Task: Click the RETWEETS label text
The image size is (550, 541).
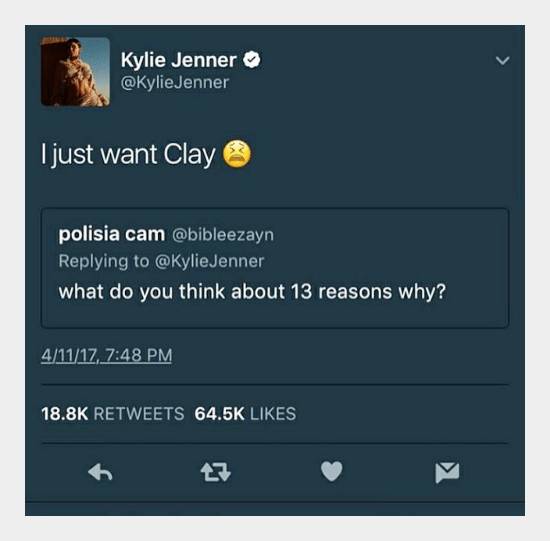Action: pos(139,413)
